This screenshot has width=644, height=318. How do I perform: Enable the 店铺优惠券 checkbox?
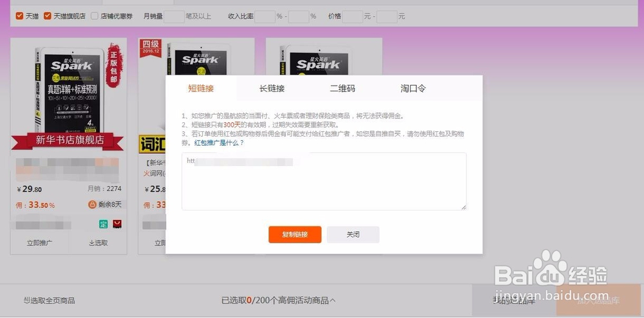(x=95, y=16)
